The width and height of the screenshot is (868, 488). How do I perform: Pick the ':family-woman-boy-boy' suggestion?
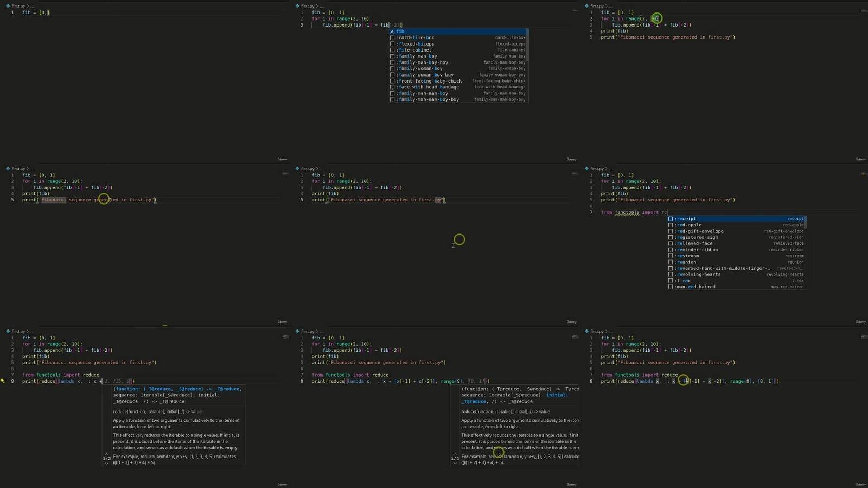pyautogui.click(x=457, y=75)
